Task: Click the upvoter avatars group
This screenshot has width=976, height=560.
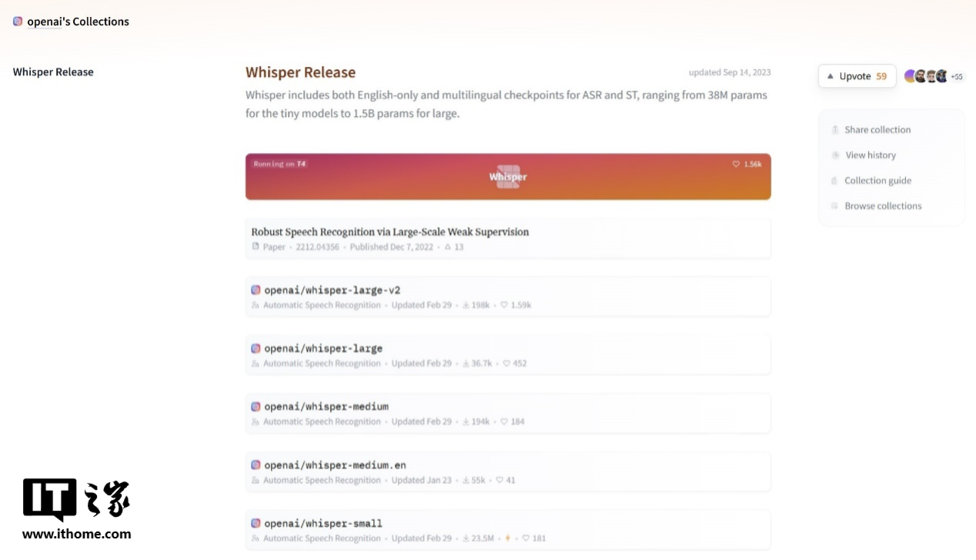Action: click(926, 76)
